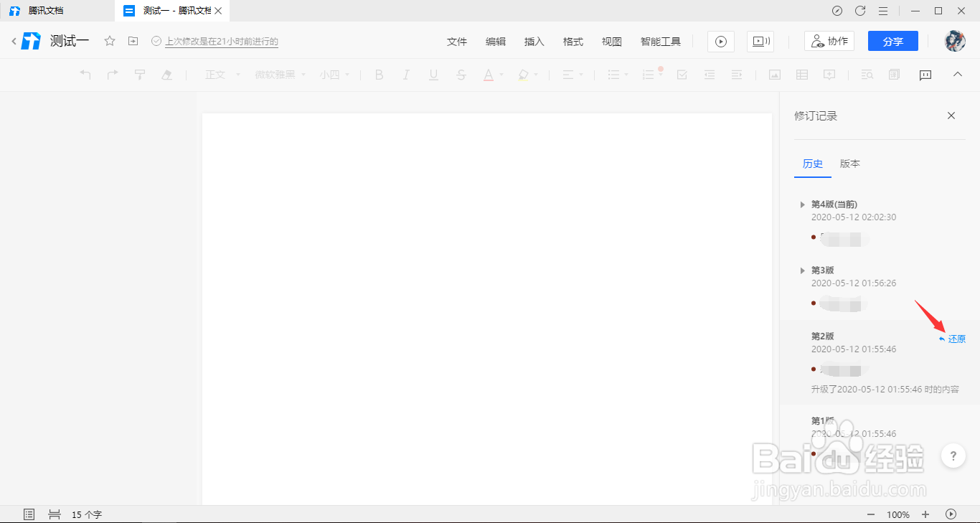Open the 小四 font size dropdown

pos(334,75)
